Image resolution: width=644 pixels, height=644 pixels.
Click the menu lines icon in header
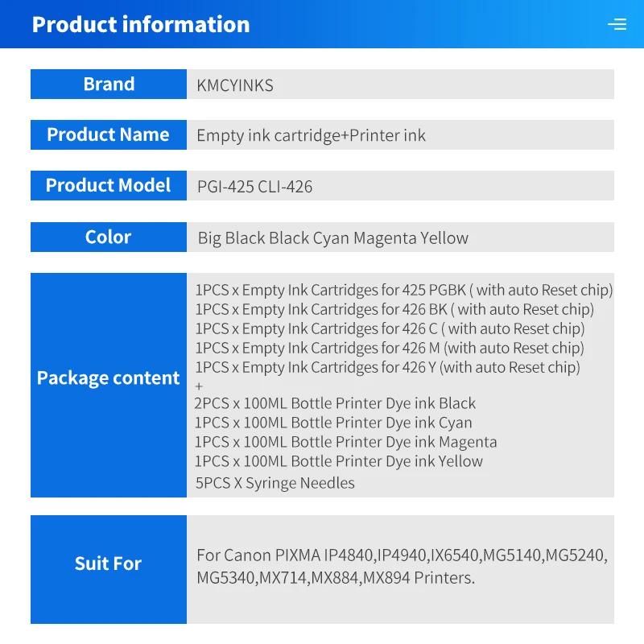[x=617, y=24]
